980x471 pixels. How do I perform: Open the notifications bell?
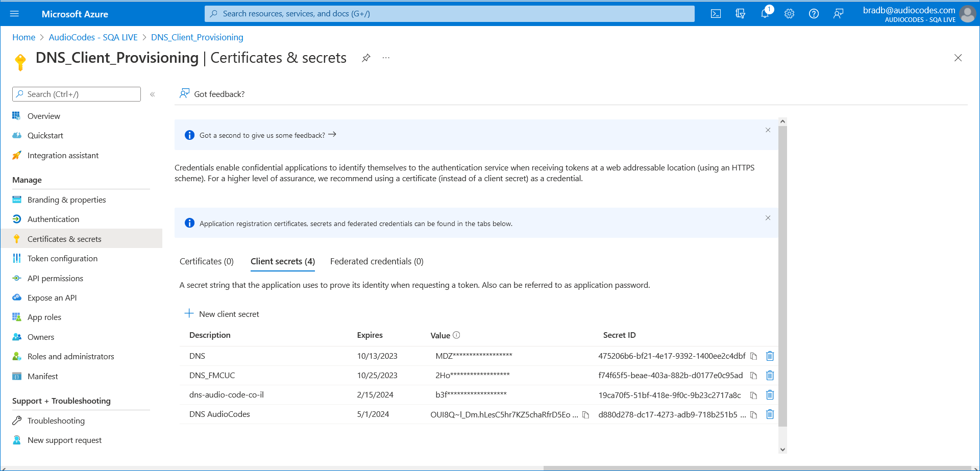(x=765, y=14)
